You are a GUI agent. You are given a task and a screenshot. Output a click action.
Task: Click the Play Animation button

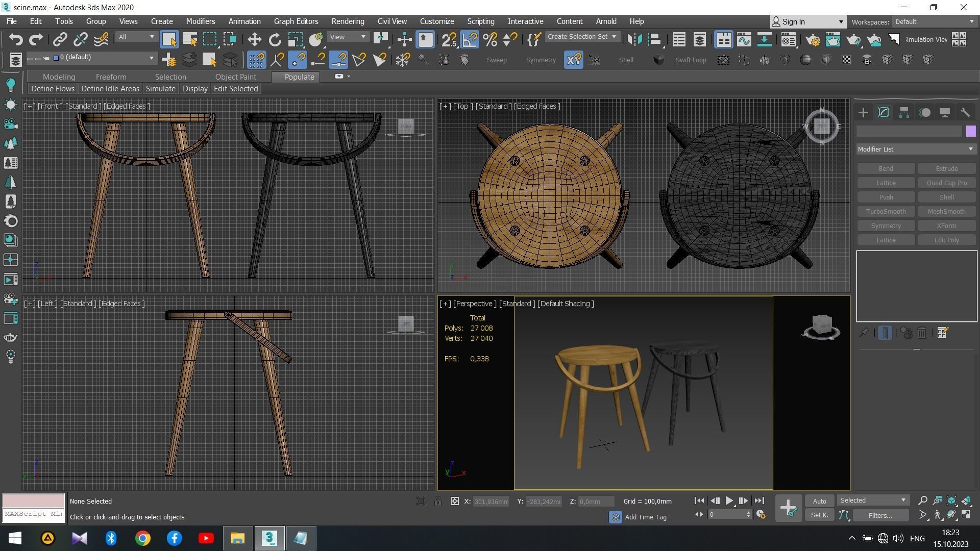[x=729, y=501]
